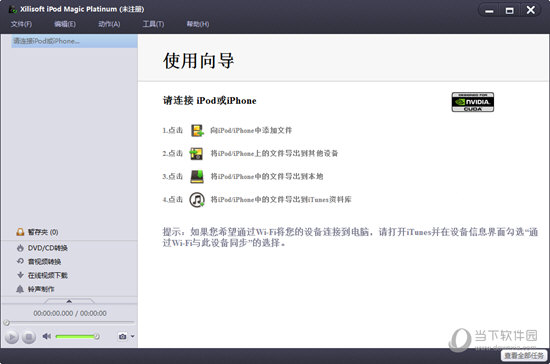The image size is (550, 364).
Task: Select the 请连接iPod或iPhone device entry
Action: coord(74,41)
